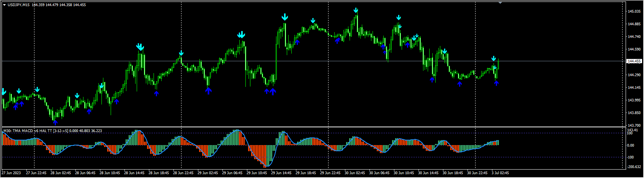Select cyan down arrow above the highest candle
This screenshot has width=644, height=178.
[356, 10]
